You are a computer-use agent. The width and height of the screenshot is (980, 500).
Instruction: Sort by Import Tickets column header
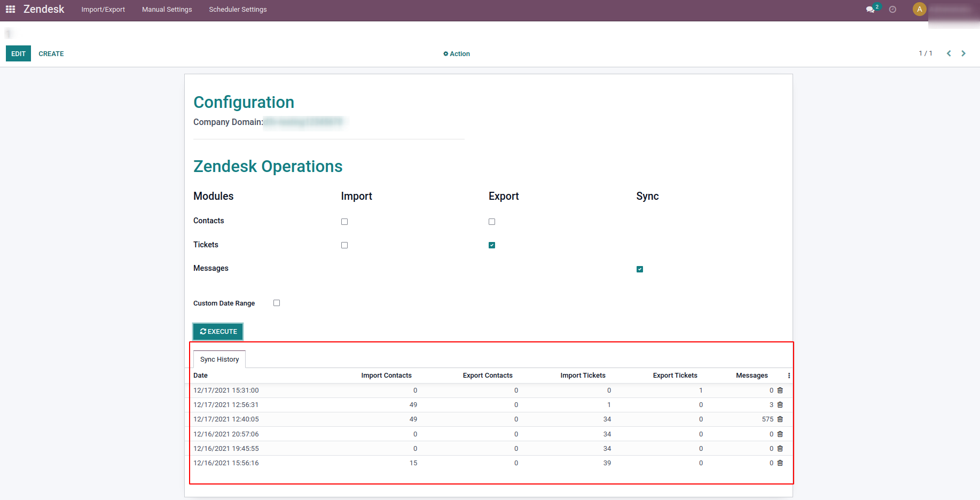pyautogui.click(x=583, y=376)
